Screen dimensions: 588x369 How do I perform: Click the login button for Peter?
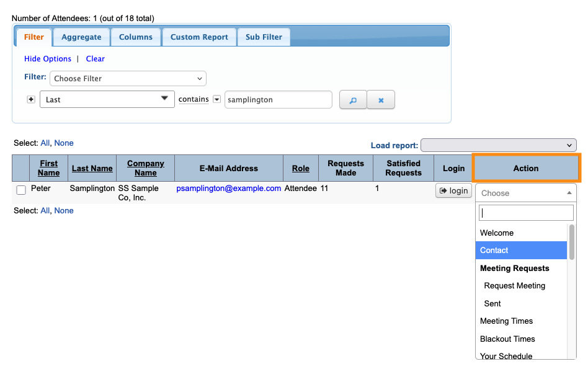453,191
